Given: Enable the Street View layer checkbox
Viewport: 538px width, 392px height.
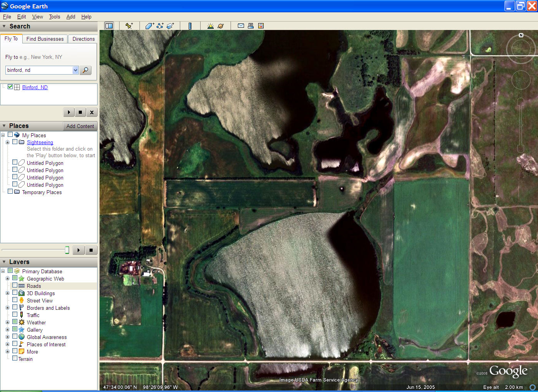Looking at the screenshot, I should [15, 300].
